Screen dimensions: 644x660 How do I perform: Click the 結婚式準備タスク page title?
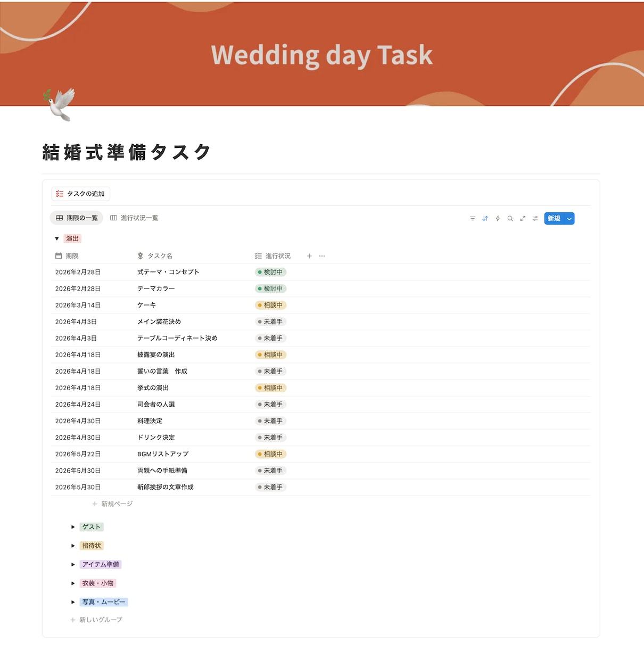coord(127,152)
